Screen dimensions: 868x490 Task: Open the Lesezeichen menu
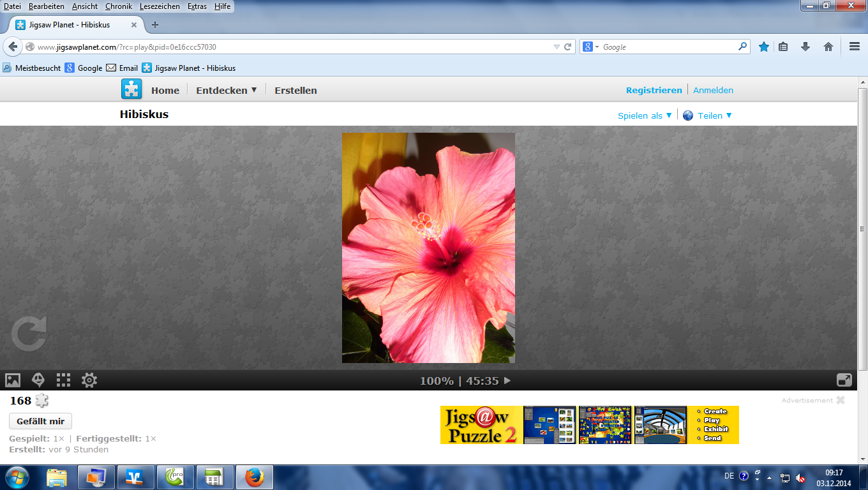pos(160,6)
